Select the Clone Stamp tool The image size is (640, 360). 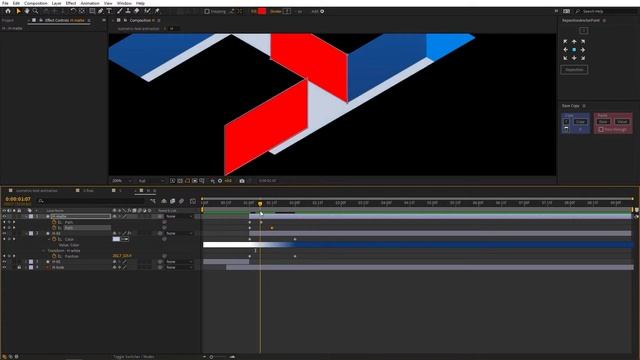click(x=128, y=11)
